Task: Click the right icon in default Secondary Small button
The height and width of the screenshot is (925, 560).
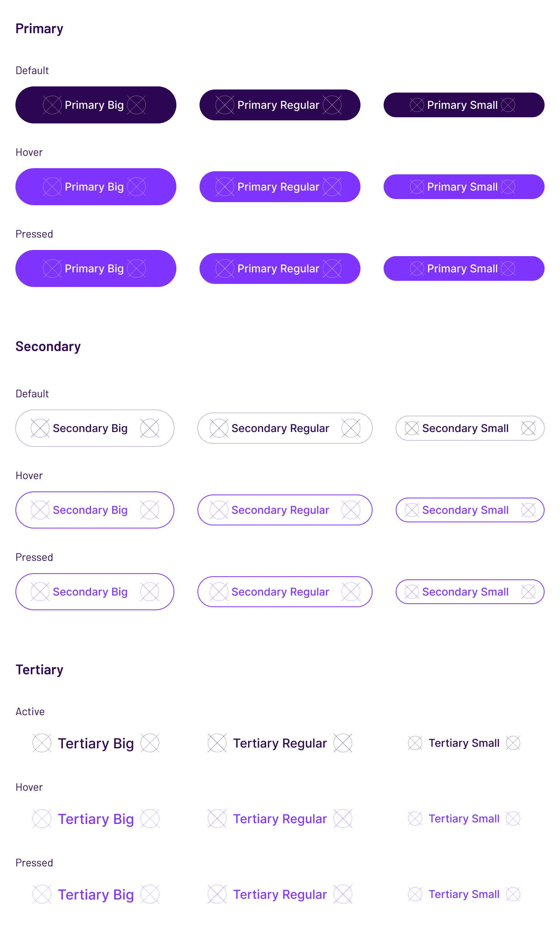Action: click(x=528, y=428)
